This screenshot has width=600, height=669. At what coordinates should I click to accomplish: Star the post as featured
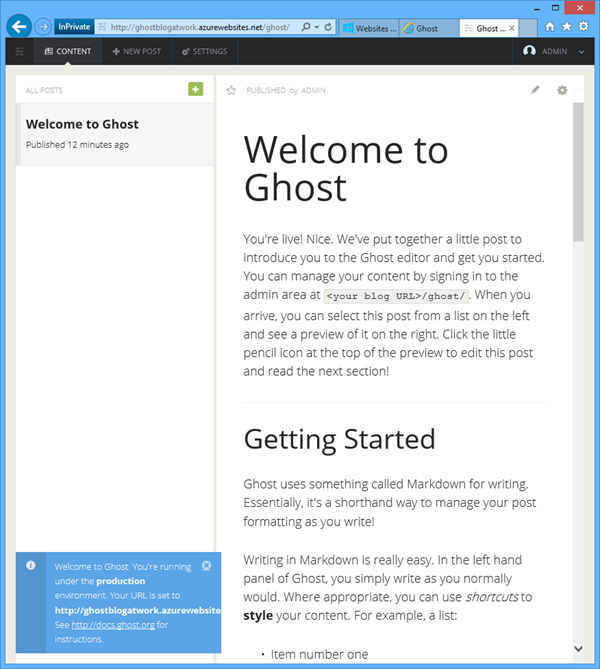click(231, 90)
